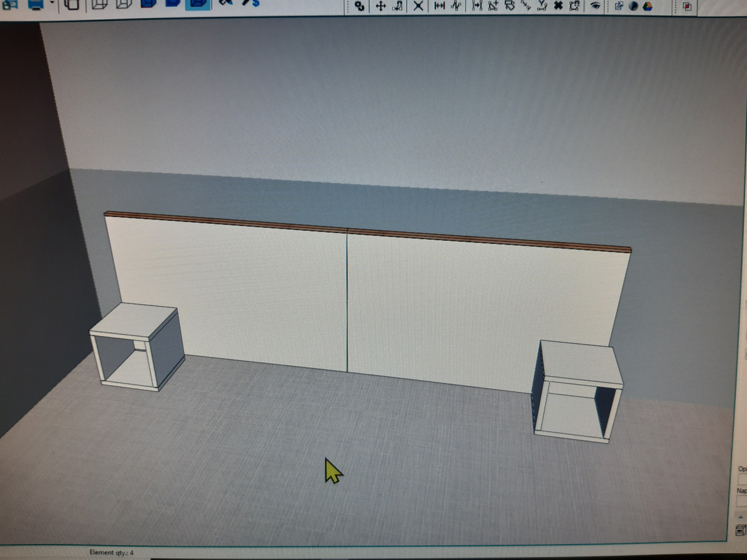Screen dimensions: 747x560
Task: Select the first wireframe cube view mode
Action: pos(99,4)
